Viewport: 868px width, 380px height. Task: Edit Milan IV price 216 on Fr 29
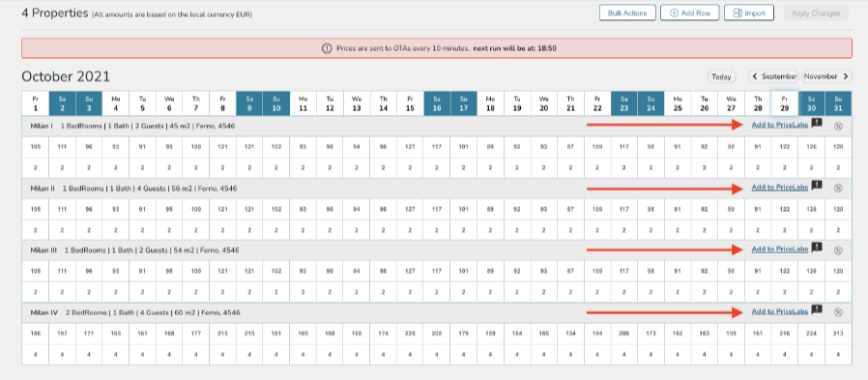click(785, 334)
